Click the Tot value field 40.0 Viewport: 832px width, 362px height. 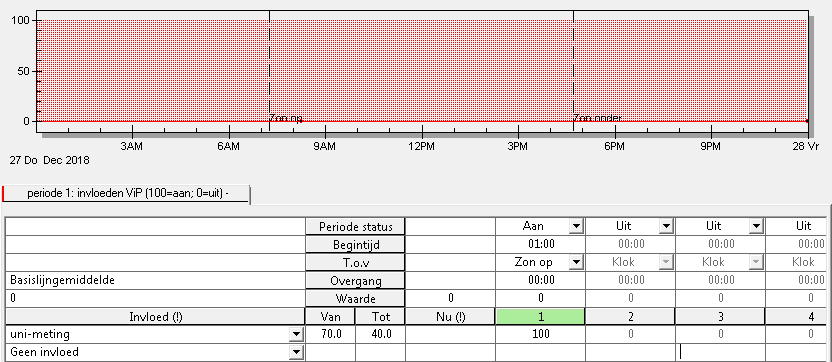380,334
